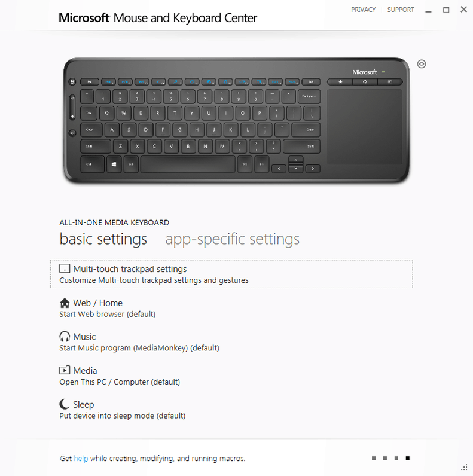Click the eye icon beside keyboard image
This screenshot has width=473, height=476.
(x=422, y=64)
